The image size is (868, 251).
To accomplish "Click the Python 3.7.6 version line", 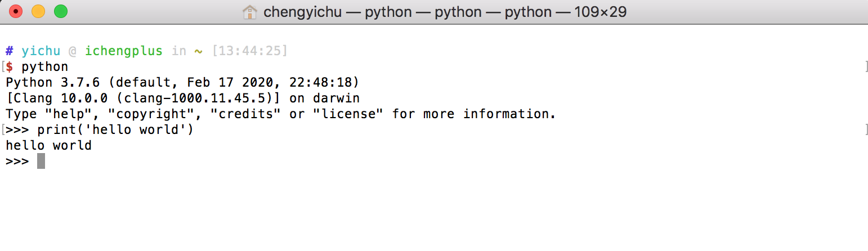I will click(182, 83).
